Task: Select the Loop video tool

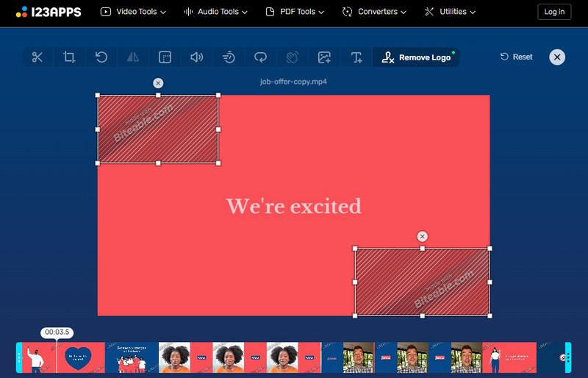Action: pos(260,57)
